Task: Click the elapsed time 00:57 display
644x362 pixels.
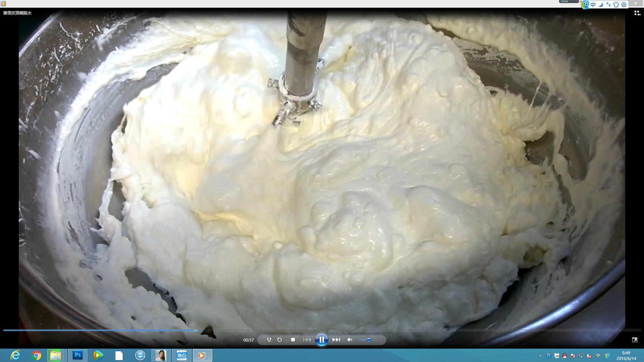Action: pyautogui.click(x=249, y=340)
